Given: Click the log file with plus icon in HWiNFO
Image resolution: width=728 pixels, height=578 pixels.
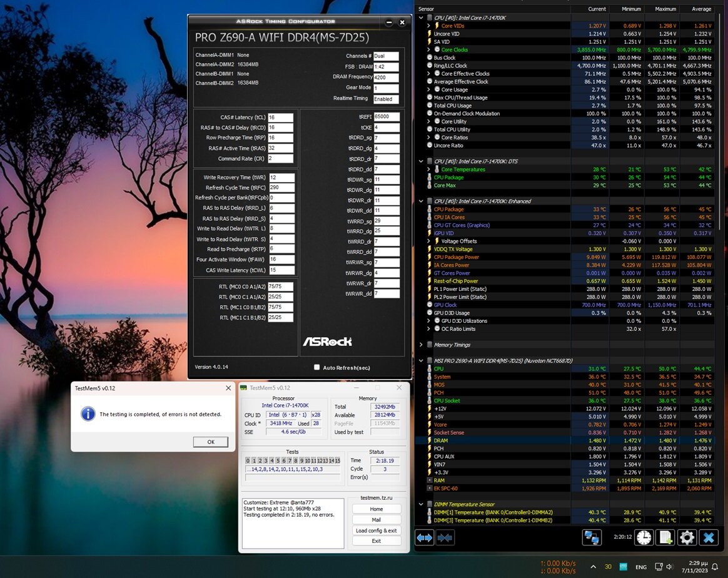Looking at the screenshot, I should click(x=665, y=537).
